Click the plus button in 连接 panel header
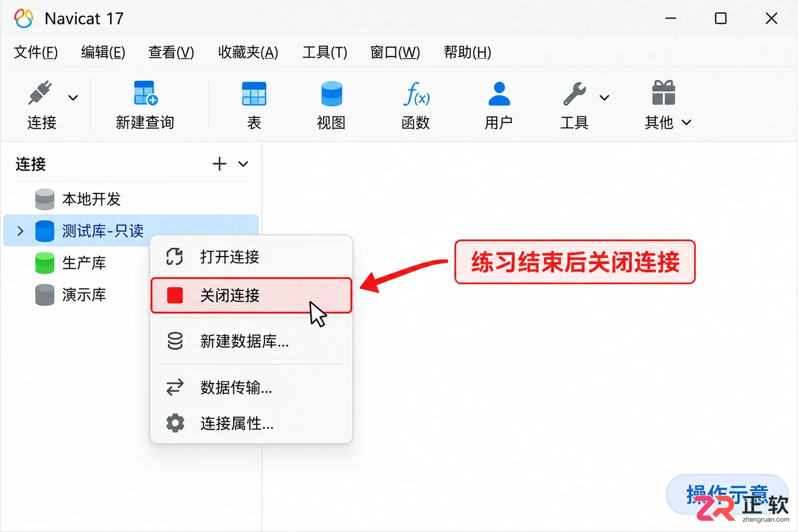The image size is (798, 532). [x=219, y=164]
